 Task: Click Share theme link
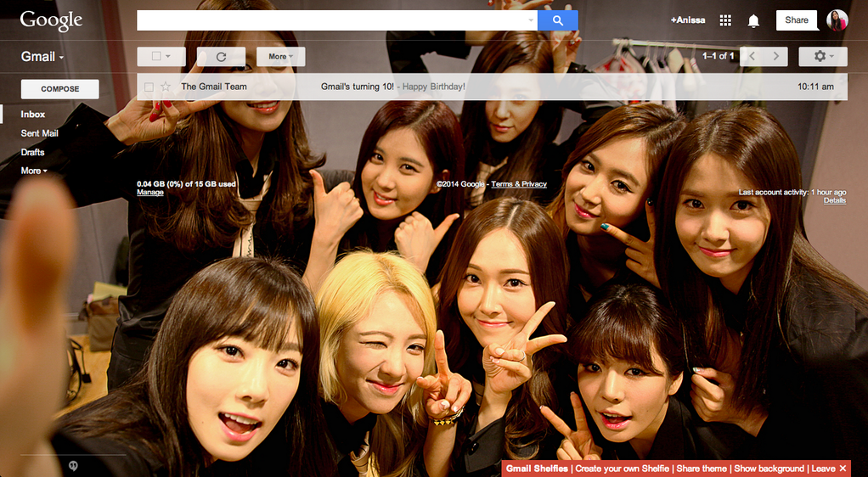point(702,469)
